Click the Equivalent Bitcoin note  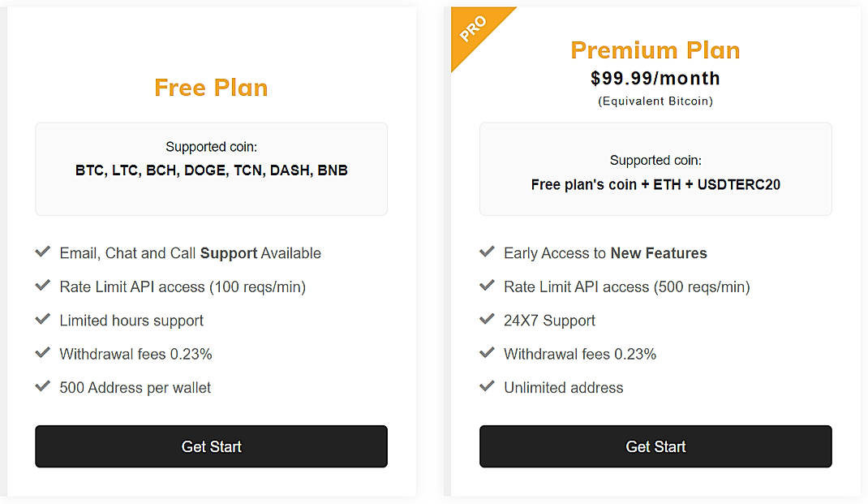[x=655, y=101]
